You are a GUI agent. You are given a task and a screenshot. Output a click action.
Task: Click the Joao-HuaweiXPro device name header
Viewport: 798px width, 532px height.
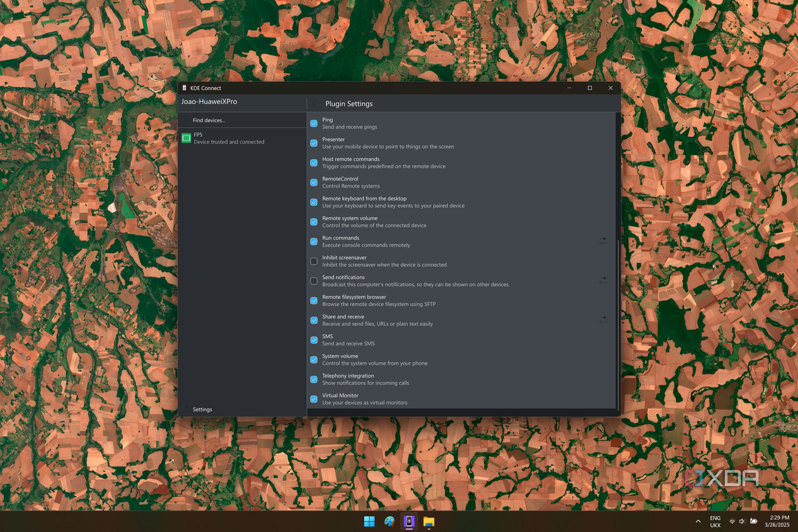click(x=209, y=101)
